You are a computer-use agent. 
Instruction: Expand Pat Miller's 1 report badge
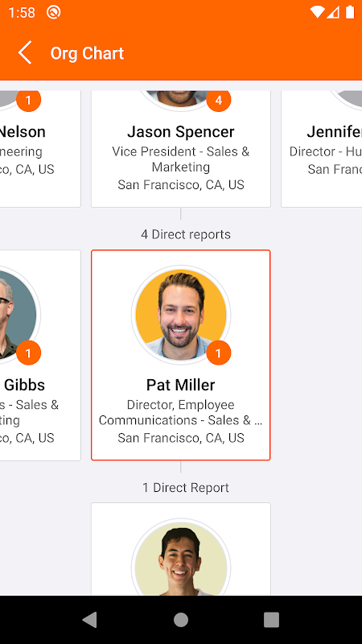coord(218,353)
